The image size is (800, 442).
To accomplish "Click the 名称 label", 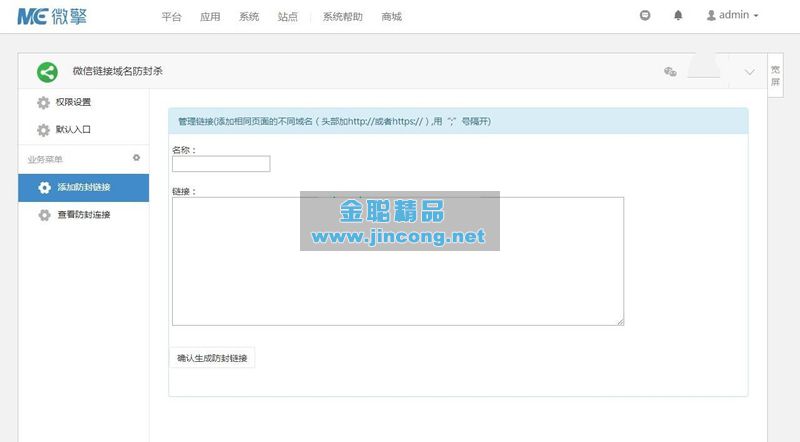I will (184, 150).
